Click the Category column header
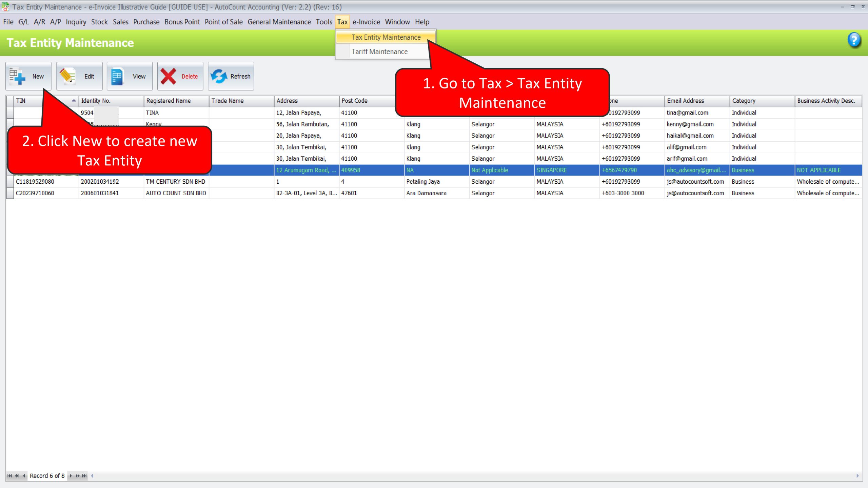 click(762, 101)
